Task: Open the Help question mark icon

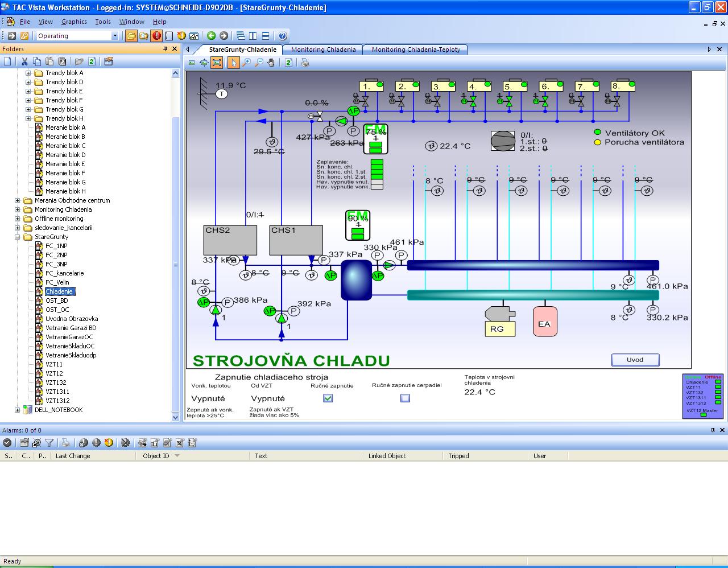Action: tap(283, 36)
